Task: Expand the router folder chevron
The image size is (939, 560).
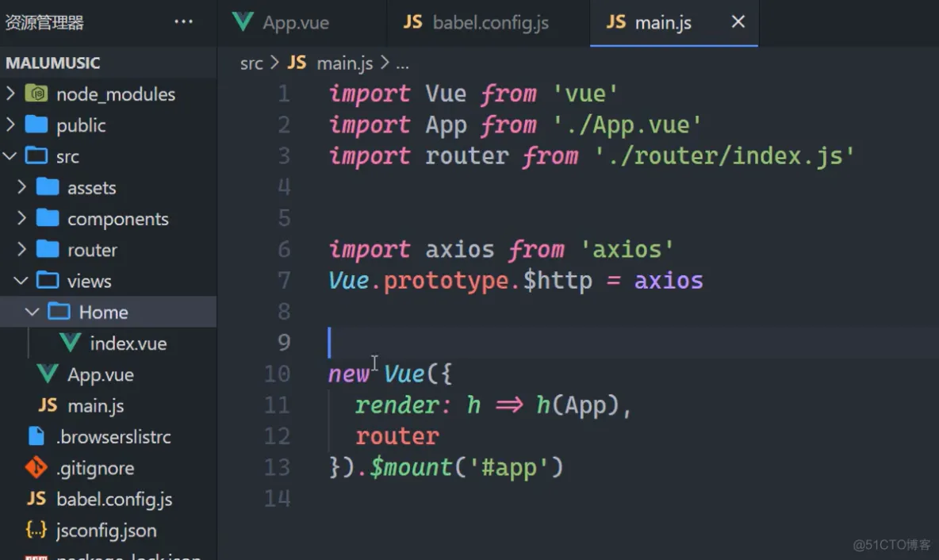Action: (x=21, y=249)
